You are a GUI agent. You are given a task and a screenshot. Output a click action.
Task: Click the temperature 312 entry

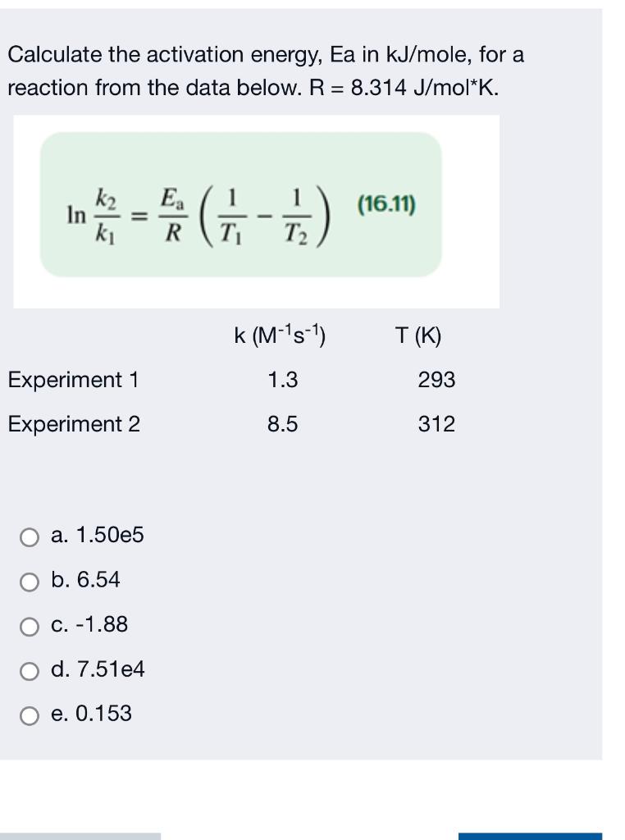coord(438,422)
